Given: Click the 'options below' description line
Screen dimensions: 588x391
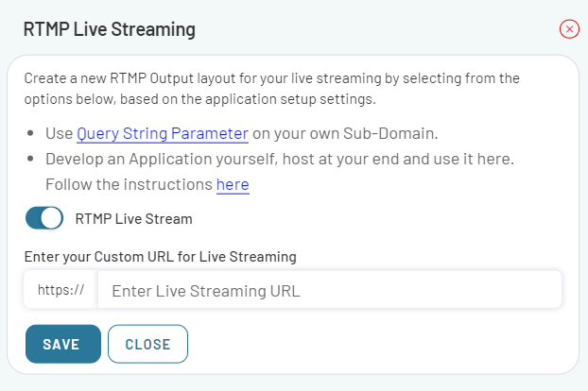Looking at the screenshot, I should 199,99.
